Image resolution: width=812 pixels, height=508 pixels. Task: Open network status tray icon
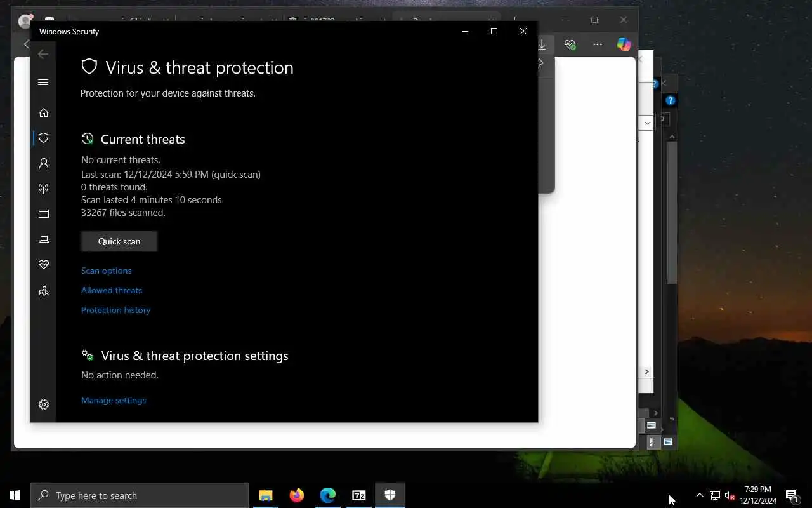pyautogui.click(x=714, y=495)
